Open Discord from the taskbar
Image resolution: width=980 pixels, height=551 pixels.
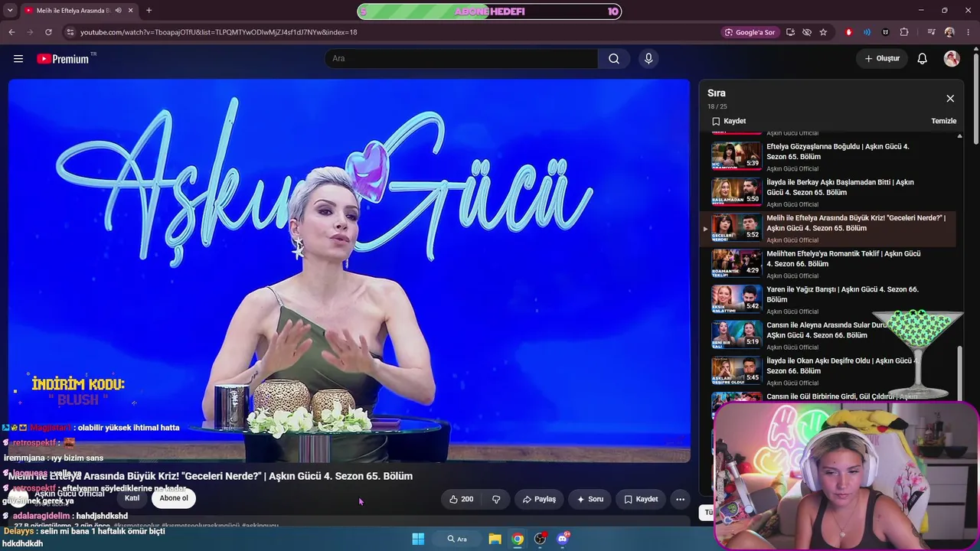click(x=563, y=539)
